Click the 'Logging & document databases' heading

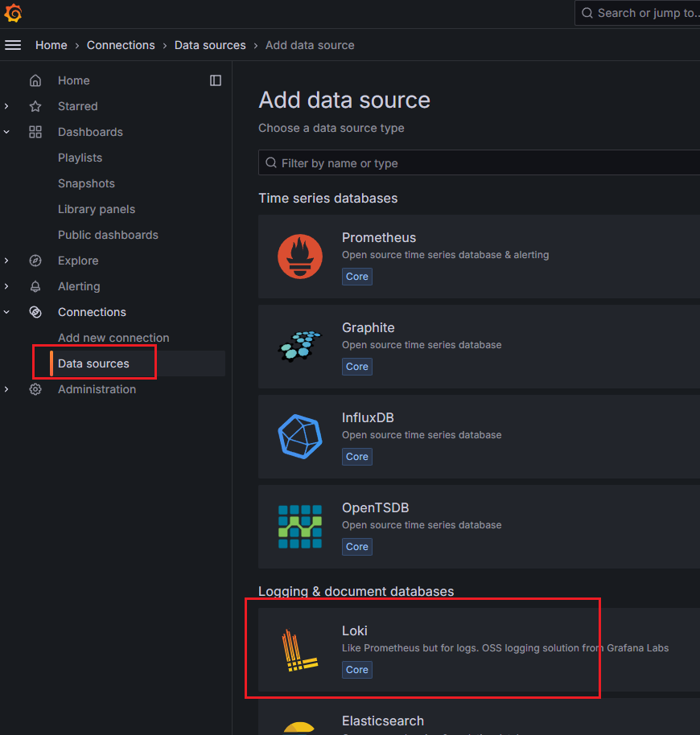tap(356, 592)
